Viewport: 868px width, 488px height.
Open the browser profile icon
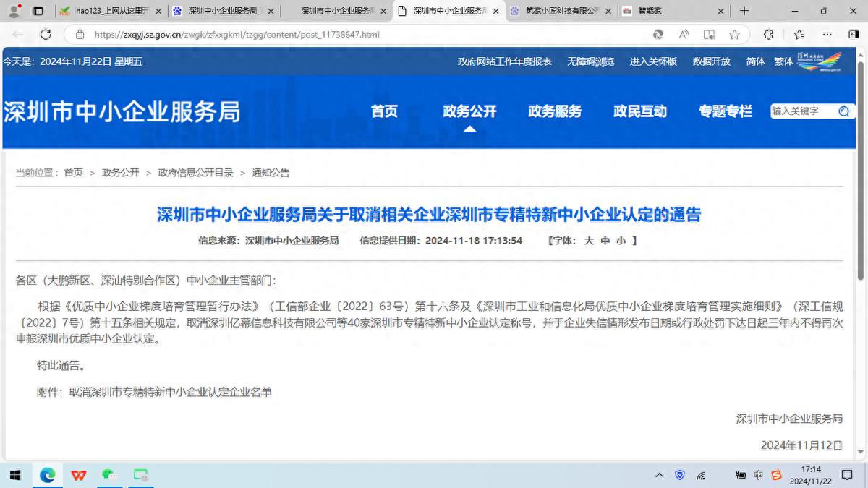(x=14, y=11)
